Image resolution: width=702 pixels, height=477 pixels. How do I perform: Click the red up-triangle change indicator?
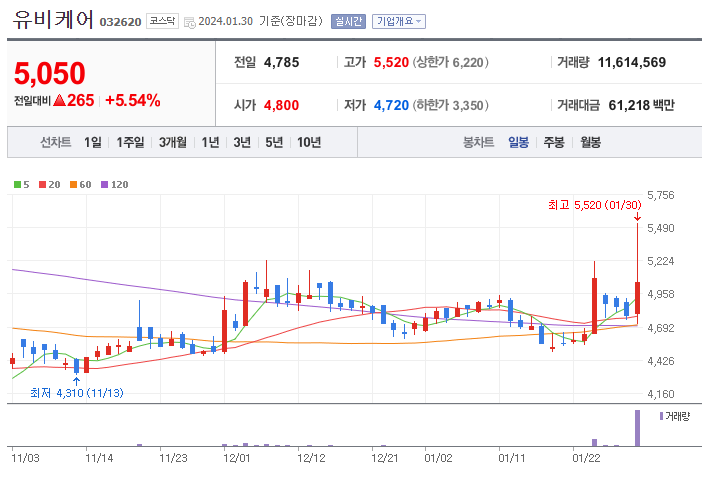60,100
